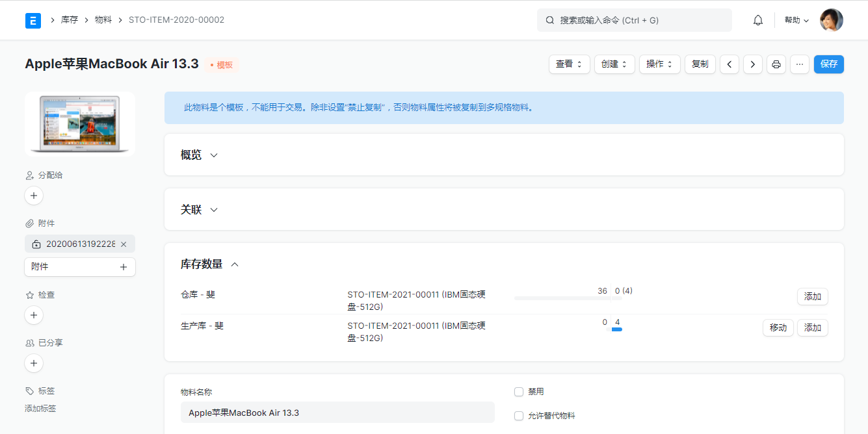Click the 复制 button
The height and width of the screenshot is (434, 868).
pos(700,64)
